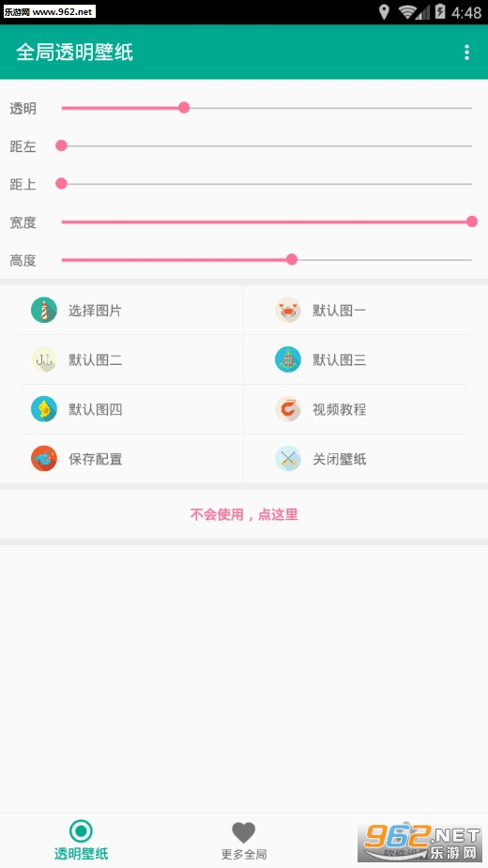Tap the crossed oars icon 关闭壁纸
This screenshot has width=488, height=868.
pyautogui.click(x=288, y=458)
